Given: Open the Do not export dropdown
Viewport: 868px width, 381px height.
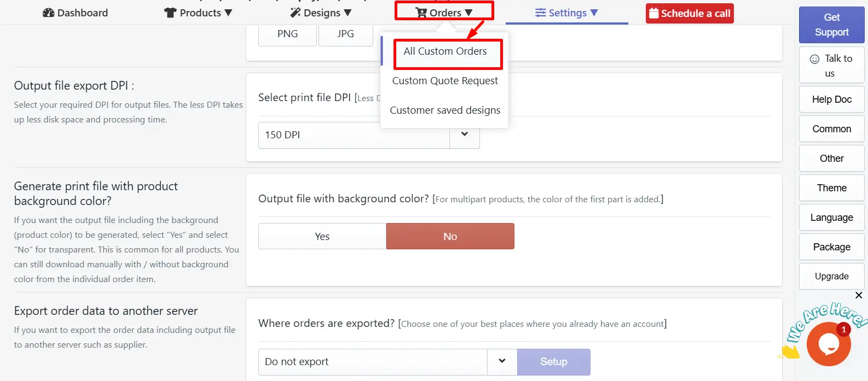Looking at the screenshot, I should click(387, 362).
